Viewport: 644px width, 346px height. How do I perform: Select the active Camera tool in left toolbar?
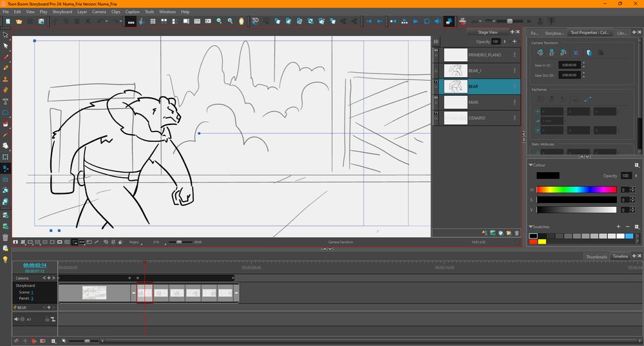click(5, 168)
